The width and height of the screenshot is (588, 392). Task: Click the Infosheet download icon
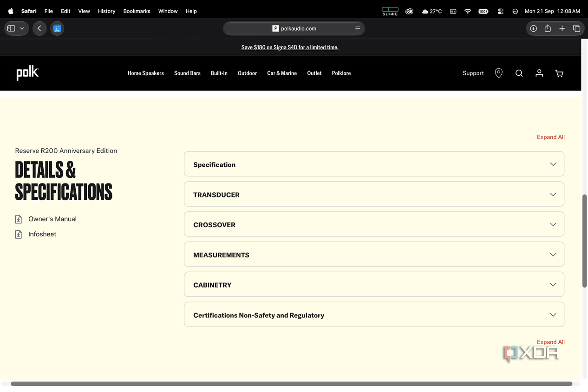[x=19, y=235]
